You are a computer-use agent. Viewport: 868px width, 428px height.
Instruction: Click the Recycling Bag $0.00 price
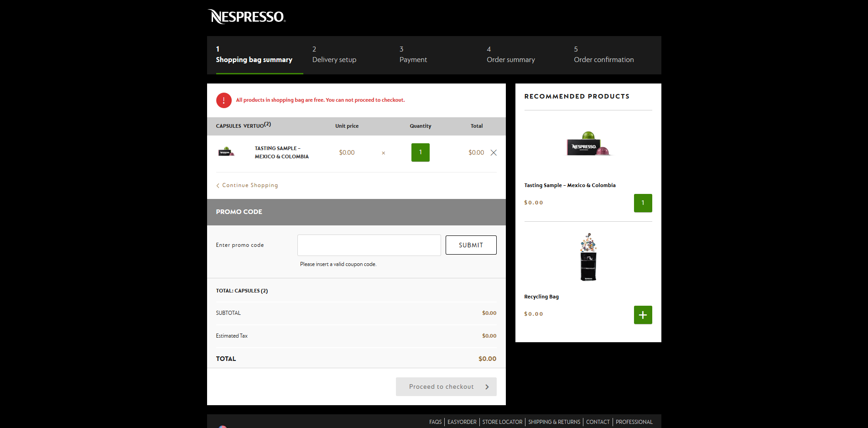pos(533,314)
